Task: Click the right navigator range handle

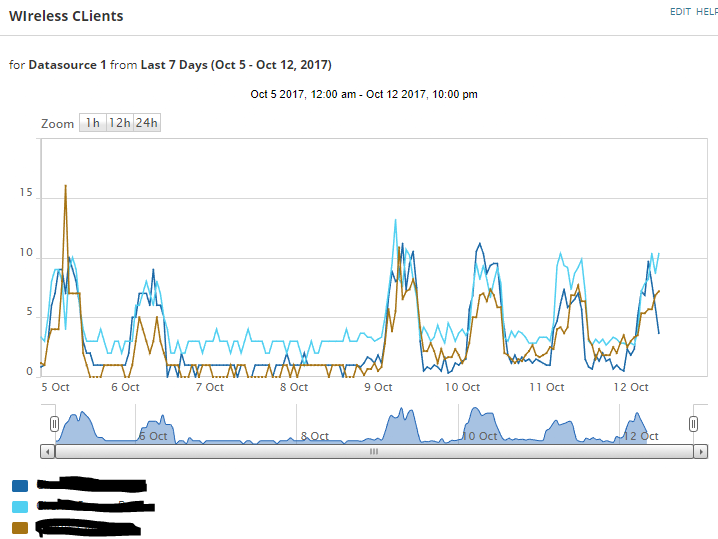Action: 693,424
